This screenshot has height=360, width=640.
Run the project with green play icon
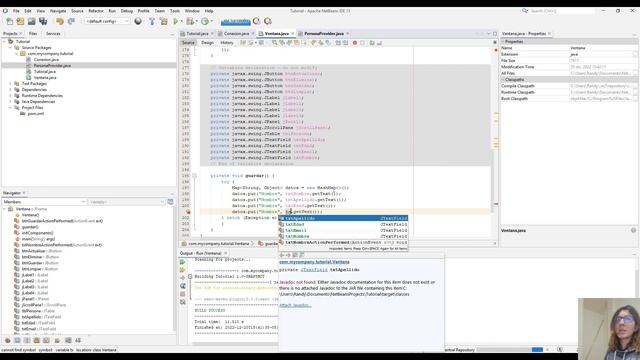click(176, 21)
